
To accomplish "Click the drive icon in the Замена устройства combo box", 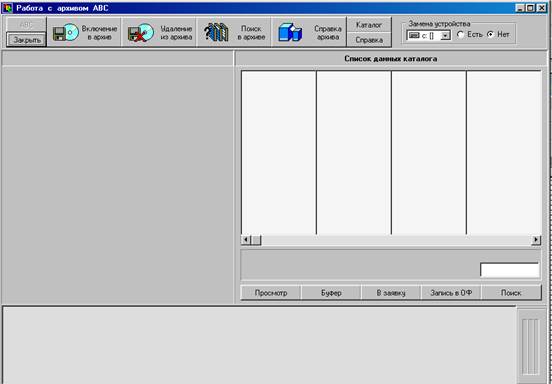I will (x=414, y=36).
